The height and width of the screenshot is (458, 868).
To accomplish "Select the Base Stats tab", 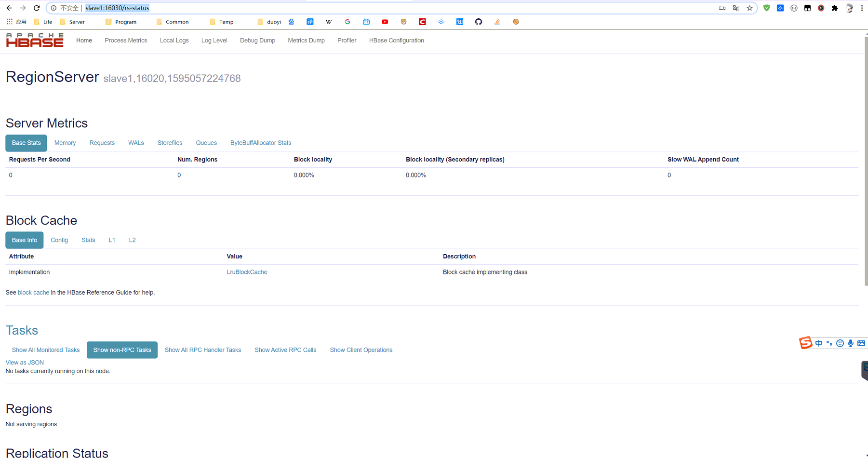I will [26, 143].
